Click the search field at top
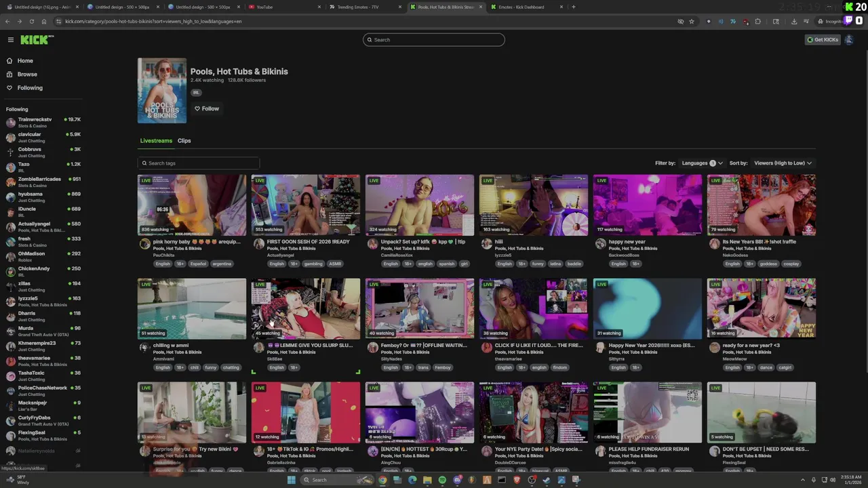The height and width of the screenshot is (488, 868). click(434, 40)
